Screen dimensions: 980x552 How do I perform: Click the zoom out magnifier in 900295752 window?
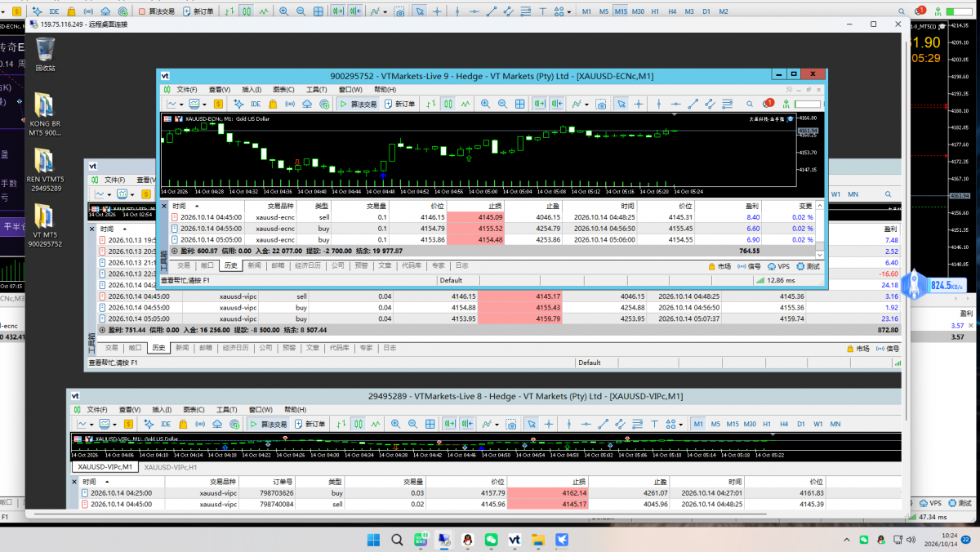coord(503,104)
